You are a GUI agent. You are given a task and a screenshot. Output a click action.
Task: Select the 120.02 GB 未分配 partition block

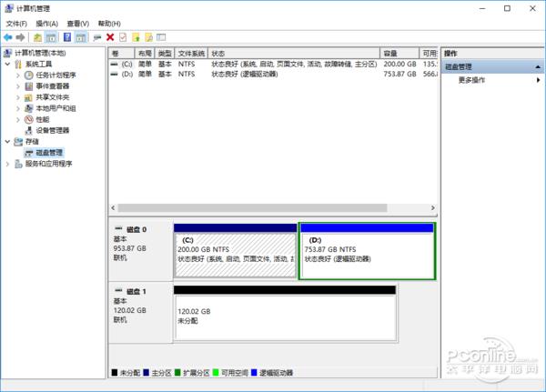click(285, 316)
